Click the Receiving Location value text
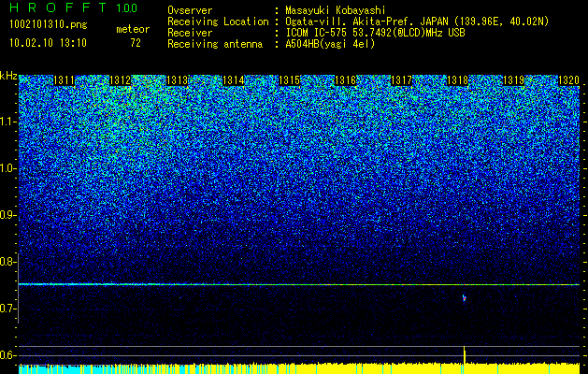 click(417, 22)
